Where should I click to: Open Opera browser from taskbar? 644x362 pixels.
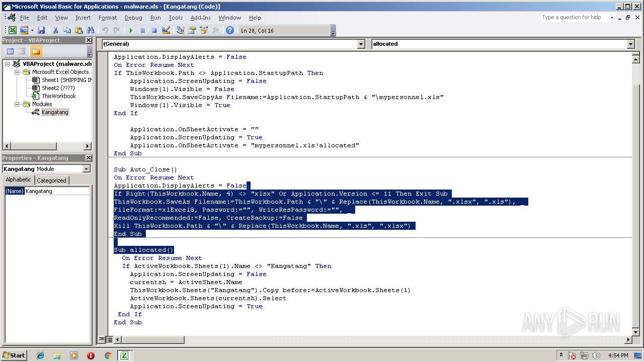pyautogui.click(x=91, y=355)
